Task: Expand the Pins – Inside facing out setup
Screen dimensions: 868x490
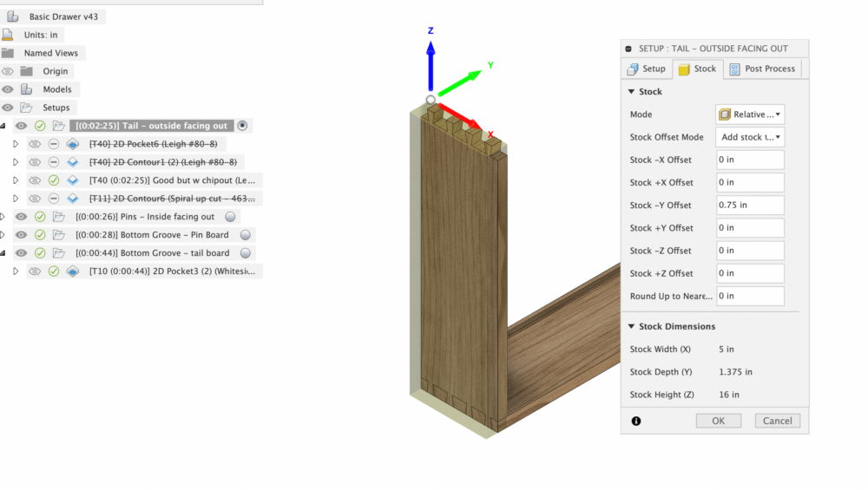Action: [3, 217]
